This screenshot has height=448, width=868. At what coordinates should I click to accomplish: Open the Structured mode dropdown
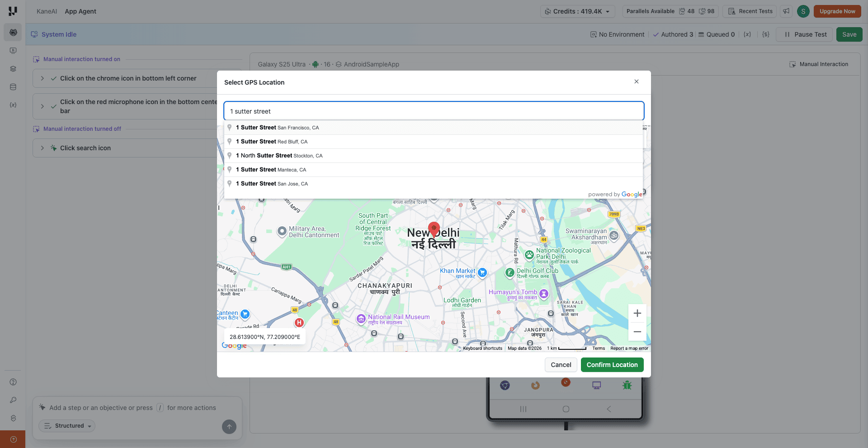point(66,426)
